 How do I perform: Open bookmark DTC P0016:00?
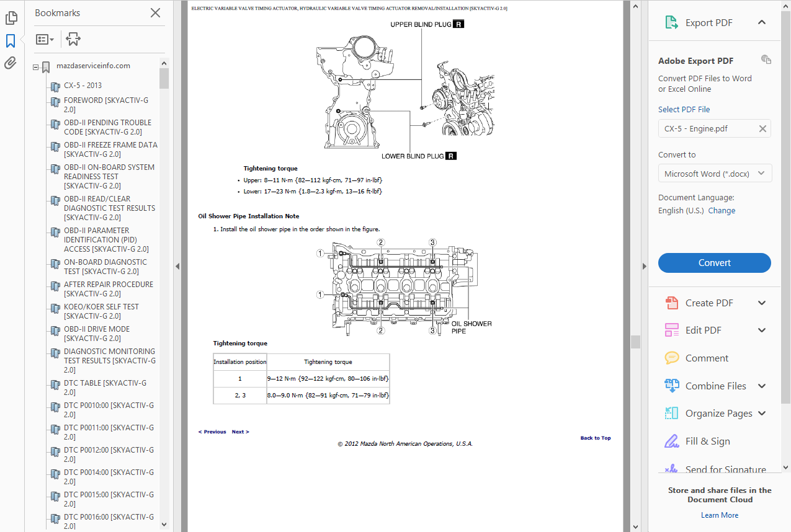pos(109,521)
